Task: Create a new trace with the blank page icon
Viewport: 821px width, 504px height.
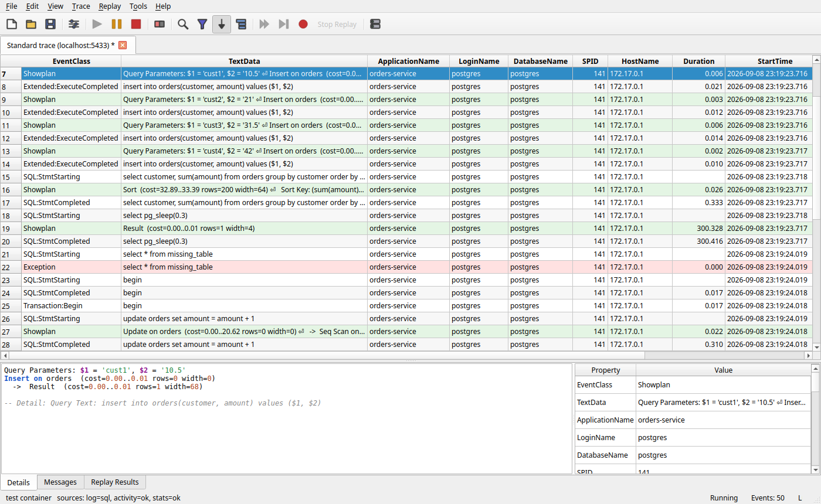Action: click(12, 24)
